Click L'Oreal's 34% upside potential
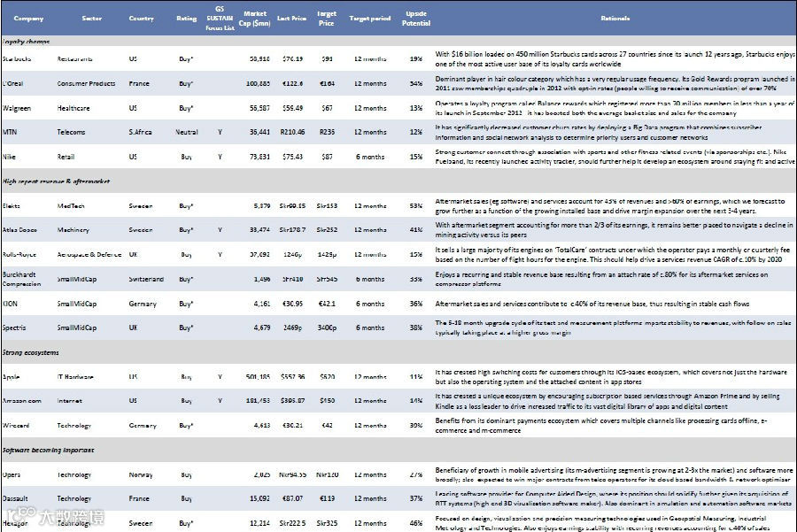 (x=416, y=83)
